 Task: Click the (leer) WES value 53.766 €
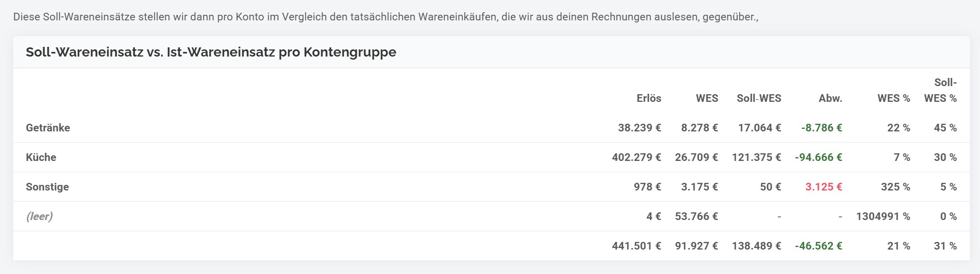pos(696,216)
